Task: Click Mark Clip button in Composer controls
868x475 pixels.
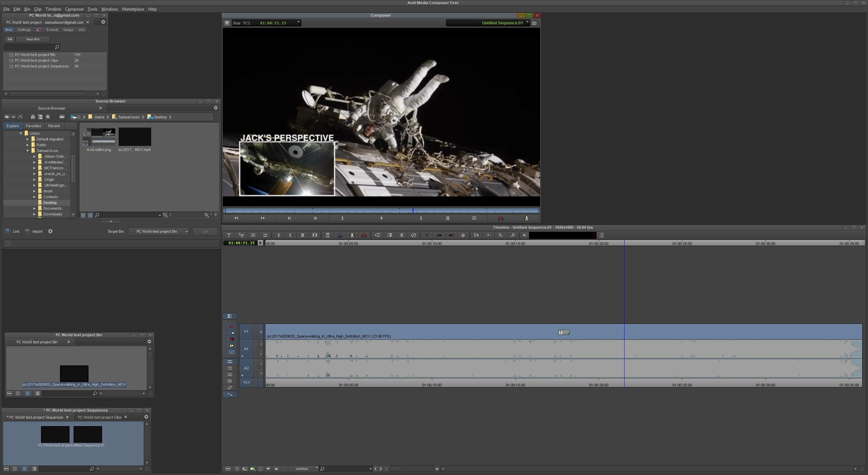Action: (448, 218)
